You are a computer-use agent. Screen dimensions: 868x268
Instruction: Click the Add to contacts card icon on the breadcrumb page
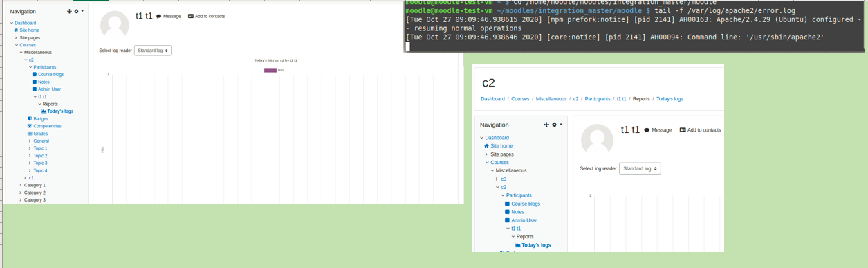[x=683, y=130]
